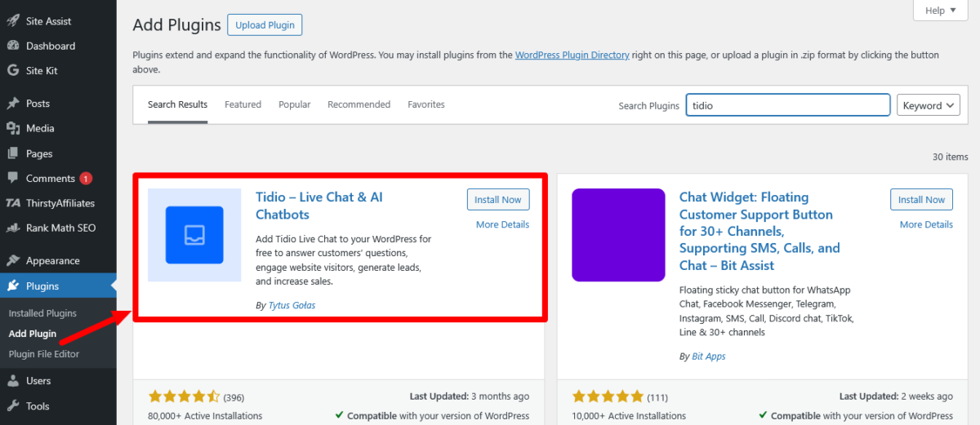Open author Bit Apps link

tap(709, 356)
